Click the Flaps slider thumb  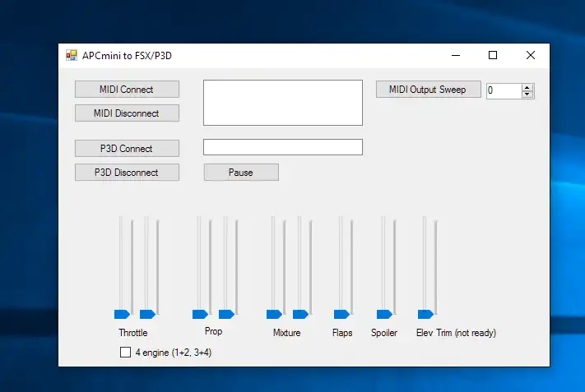[x=341, y=315]
